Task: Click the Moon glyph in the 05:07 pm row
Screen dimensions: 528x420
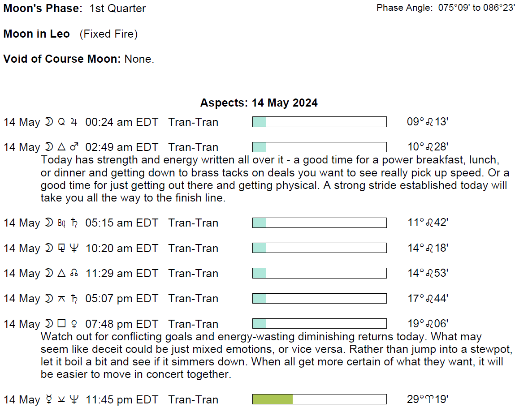Action: point(48,299)
